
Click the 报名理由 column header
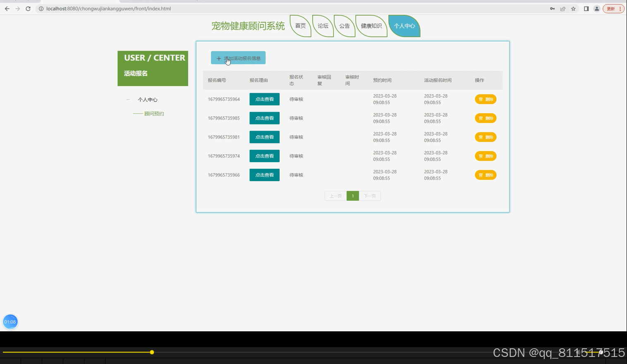[x=258, y=80]
